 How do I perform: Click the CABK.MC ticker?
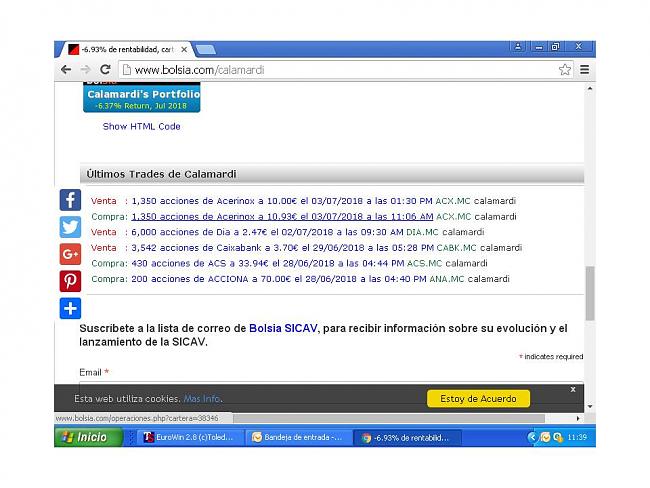456,248
